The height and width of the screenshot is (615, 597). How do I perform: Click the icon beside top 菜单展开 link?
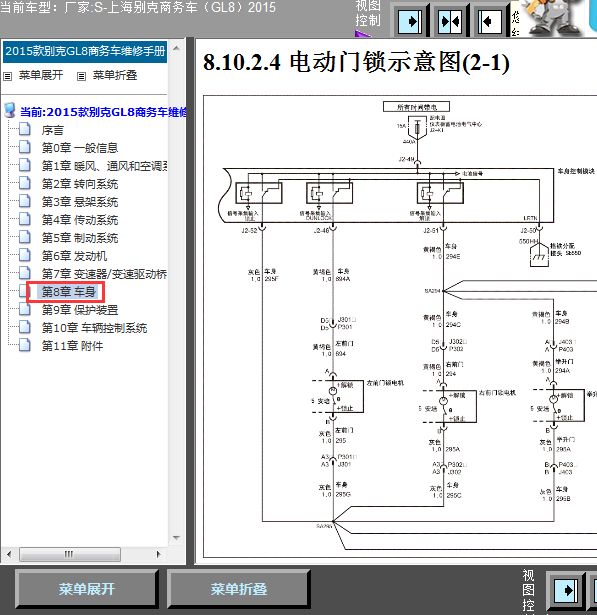pyautogui.click(x=7, y=76)
